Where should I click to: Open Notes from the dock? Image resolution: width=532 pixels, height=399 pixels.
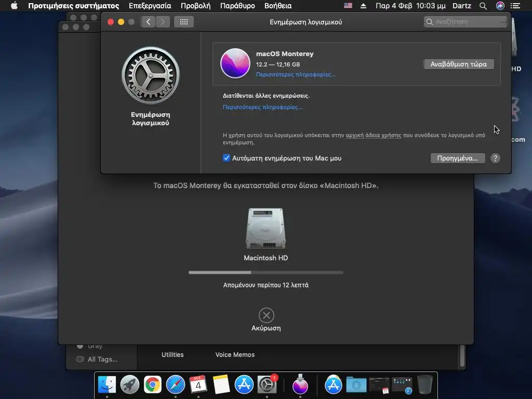[x=221, y=385]
